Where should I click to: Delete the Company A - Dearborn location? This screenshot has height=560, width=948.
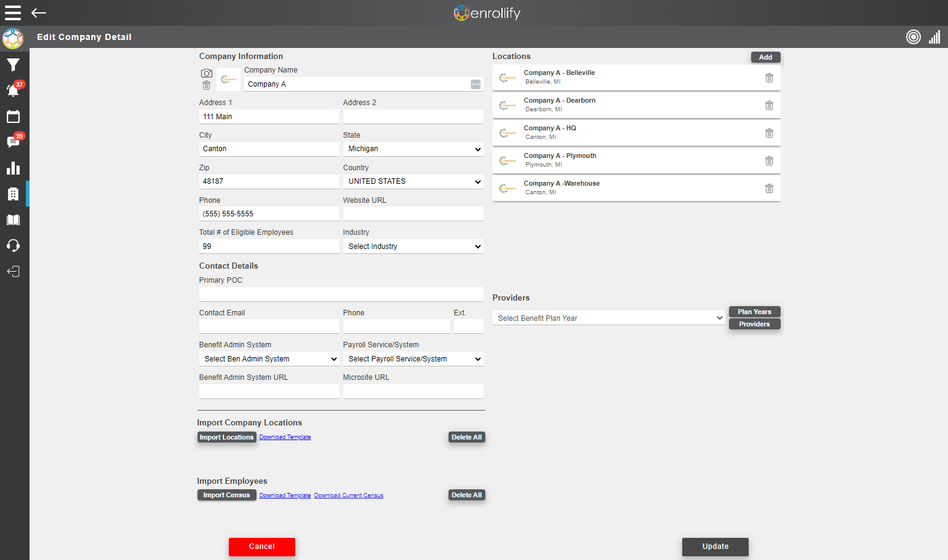[x=769, y=106]
